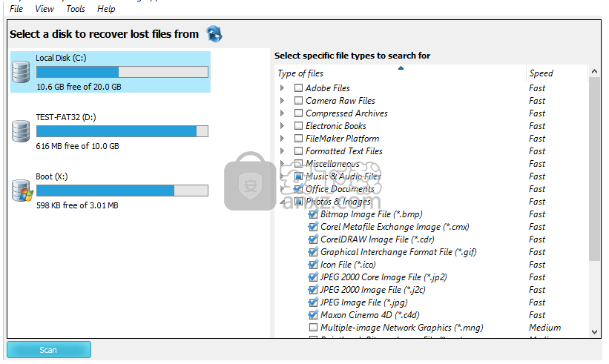Select the Local Disk (C:) drive icon
Screen dimensions: 609x364
21,72
